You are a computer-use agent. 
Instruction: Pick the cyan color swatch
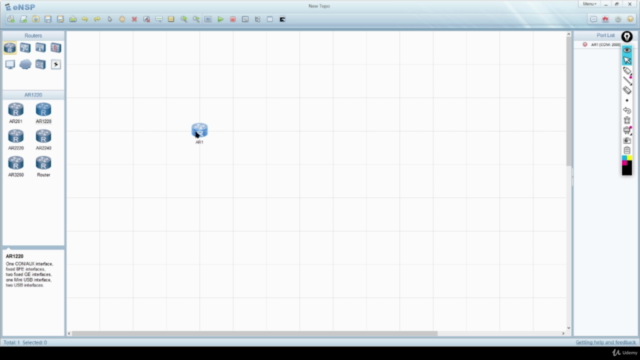tap(624, 158)
